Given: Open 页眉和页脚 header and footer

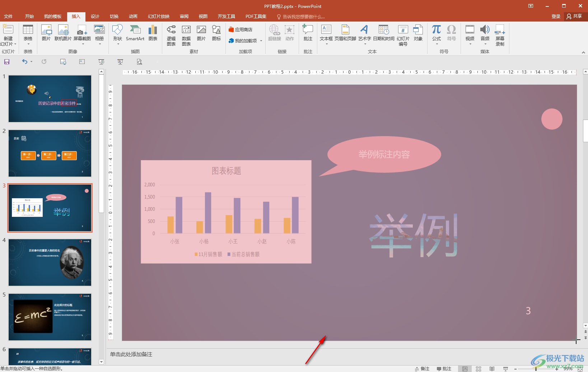Looking at the screenshot, I should click(x=345, y=33).
